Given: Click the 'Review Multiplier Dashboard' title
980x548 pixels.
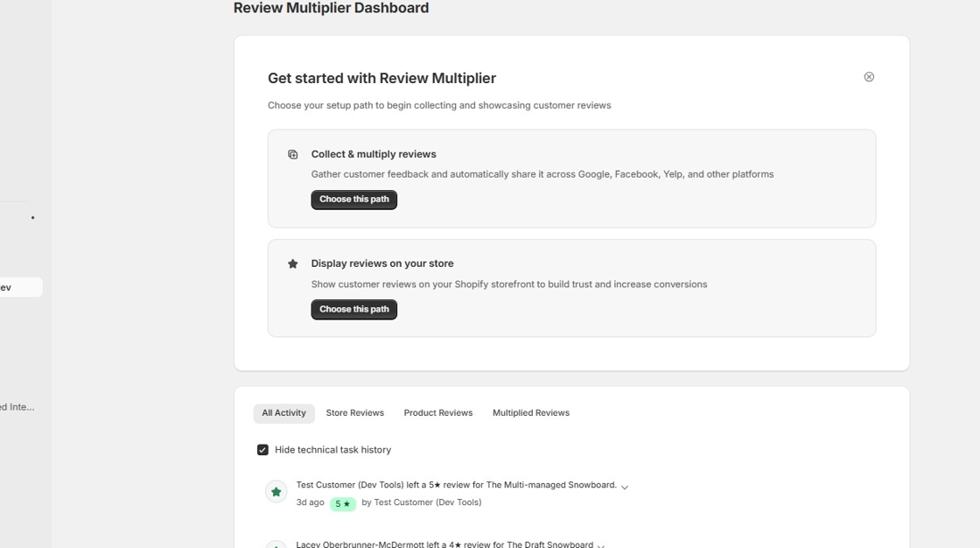Looking at the screenshot, I should click(332, 8).
